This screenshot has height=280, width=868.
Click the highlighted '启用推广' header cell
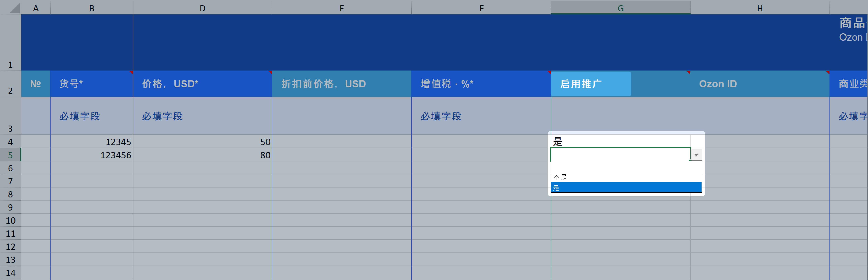(x=591, y=84)
